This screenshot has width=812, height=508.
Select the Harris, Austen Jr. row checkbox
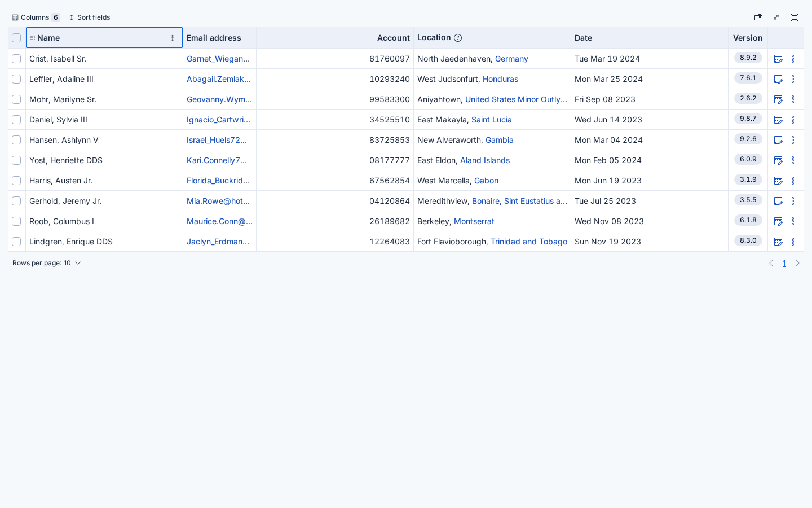16,181
